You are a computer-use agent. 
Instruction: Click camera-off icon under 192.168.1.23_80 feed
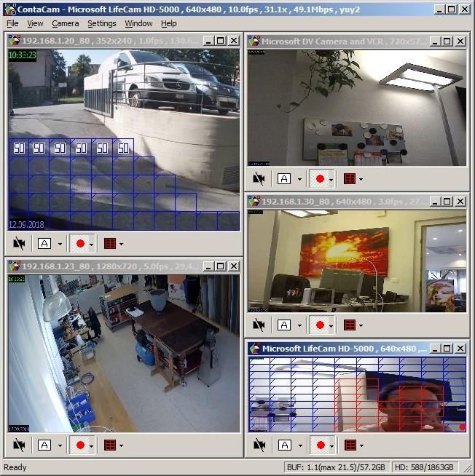[19, 445]
